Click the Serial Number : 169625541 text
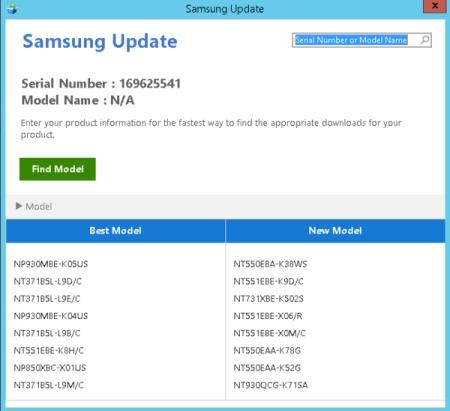 [x=101, y=84]
